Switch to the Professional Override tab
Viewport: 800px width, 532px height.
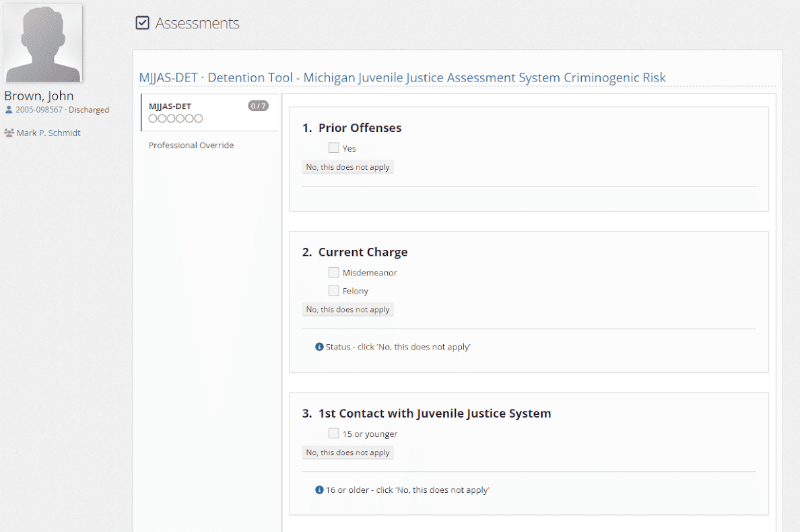click(x=191, y=145)
